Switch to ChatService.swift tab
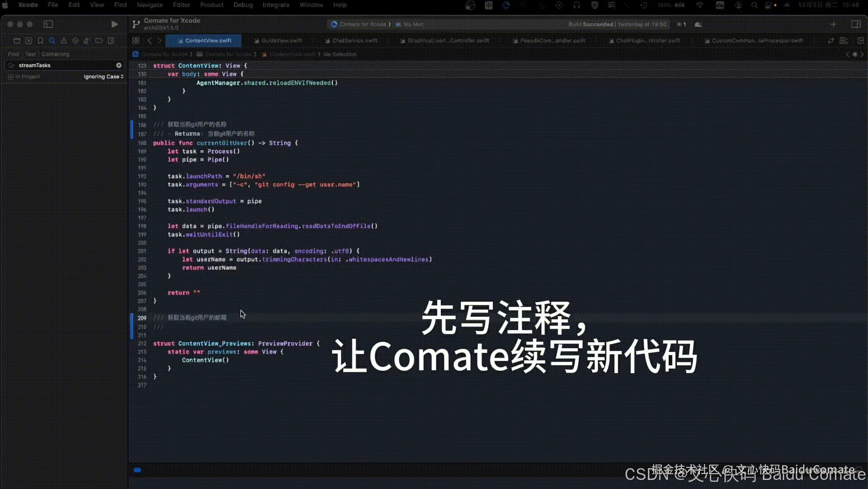This screenshot has width=868, height=489. pos(351,41)
